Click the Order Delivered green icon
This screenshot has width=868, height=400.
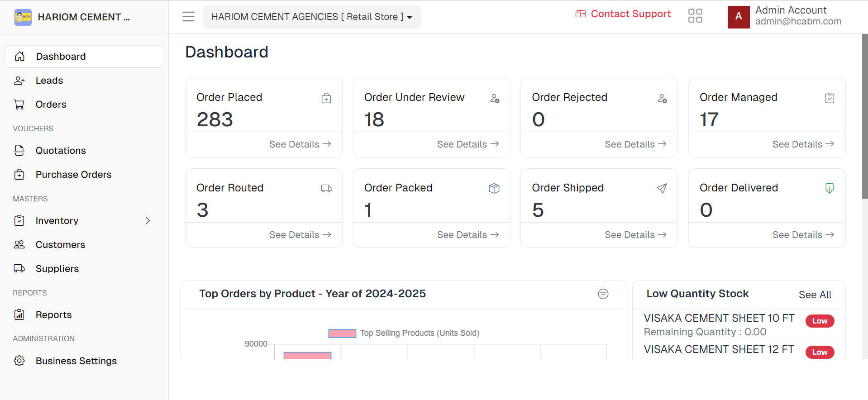click(830, 188)
